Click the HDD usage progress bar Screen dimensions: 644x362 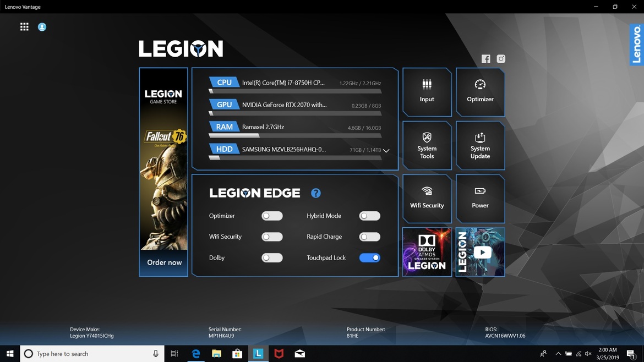(x=295, y=157)
